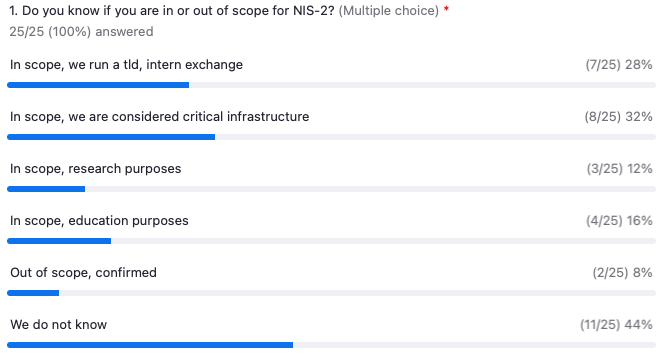This screenshot has height=362, width=669.
Task: Select 'Out of scope, confirmed' option
Action: point(83,273)
